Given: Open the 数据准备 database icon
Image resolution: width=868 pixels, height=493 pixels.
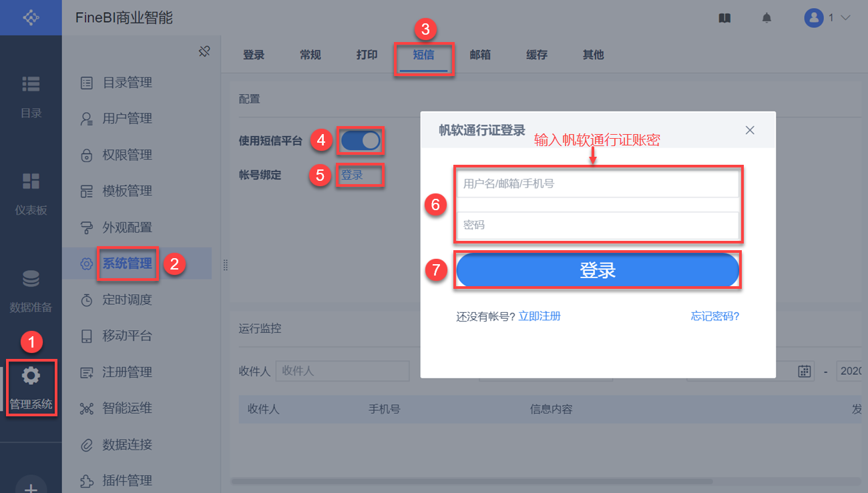Looking at the screenshot, I should pyautogui.click(x=31, y=278).
